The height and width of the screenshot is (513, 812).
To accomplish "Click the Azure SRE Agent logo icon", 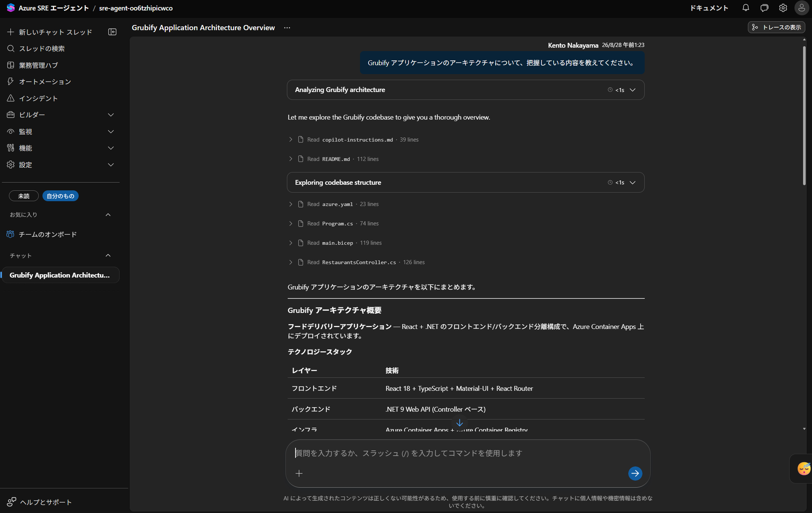I will coord(11,8).
